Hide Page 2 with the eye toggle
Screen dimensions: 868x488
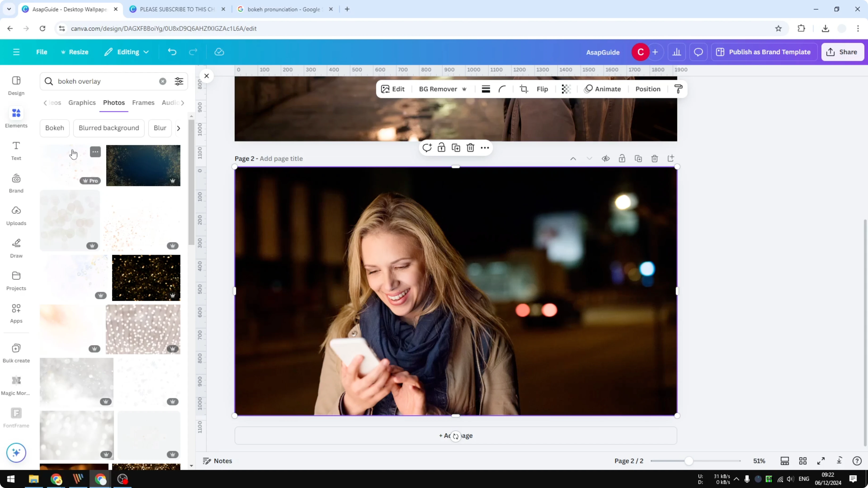(605, 158)
